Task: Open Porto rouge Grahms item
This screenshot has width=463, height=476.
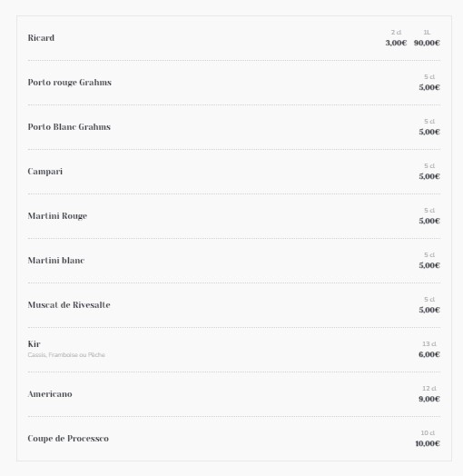Action: click(70, 83)
